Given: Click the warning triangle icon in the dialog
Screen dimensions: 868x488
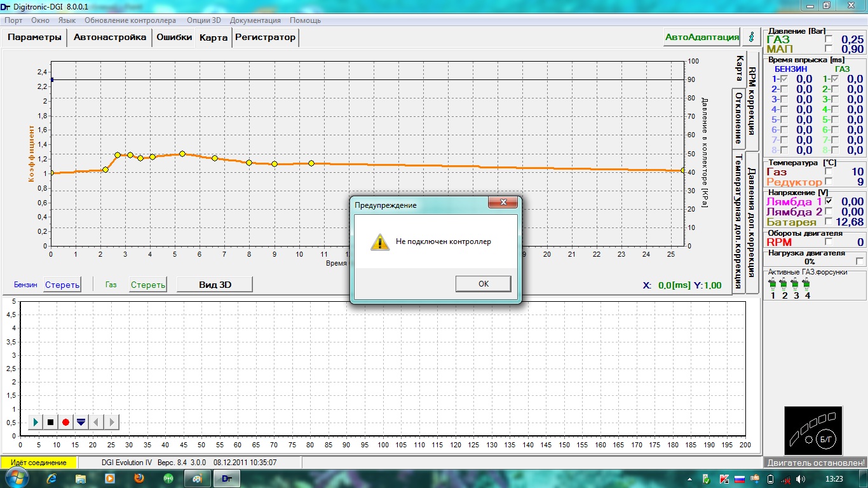Looking at the screenshot, I should point(380,241).
